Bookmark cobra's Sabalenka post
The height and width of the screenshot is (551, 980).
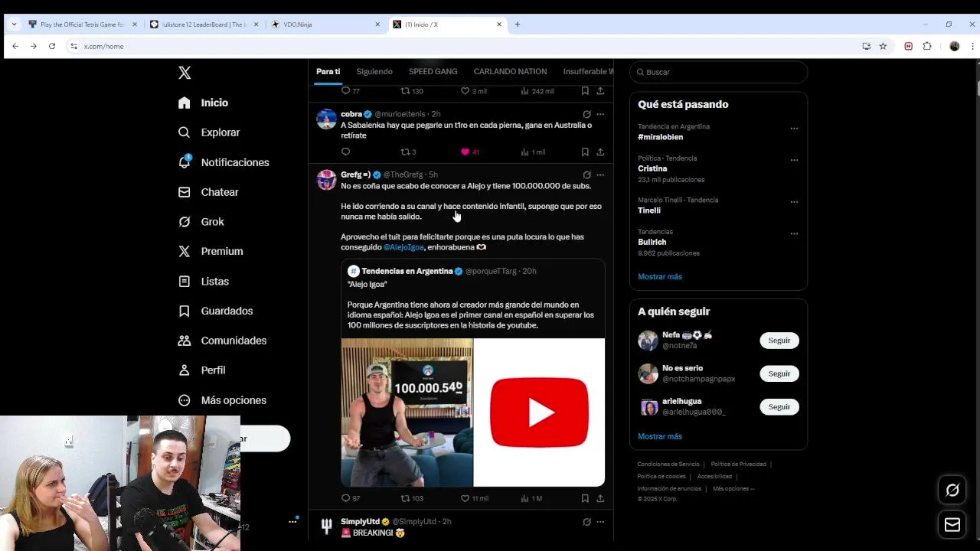585,152
